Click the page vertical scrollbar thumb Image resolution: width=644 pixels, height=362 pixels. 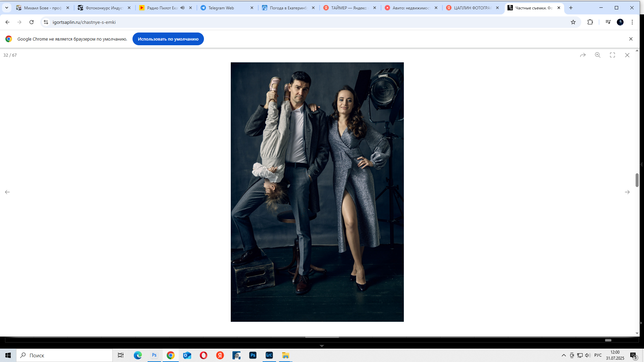[637, 180]
